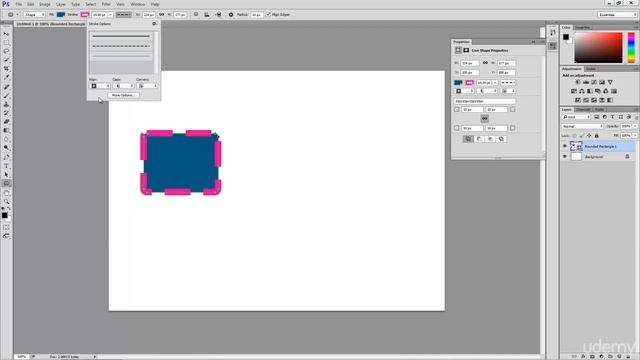Open geometry options gear in options bar

pyautogui.click(x=231, y=15)
